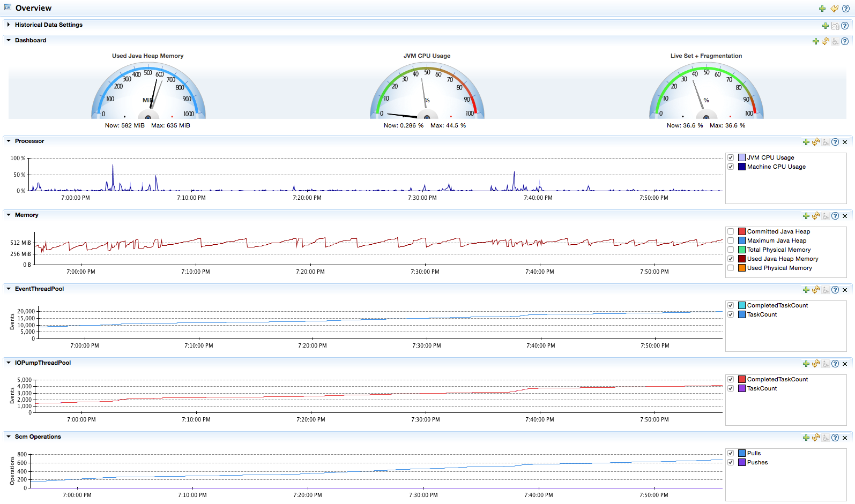Remove the Scm Operations chart with its X icon
This screenshot has height=504, width=855.
845,438
